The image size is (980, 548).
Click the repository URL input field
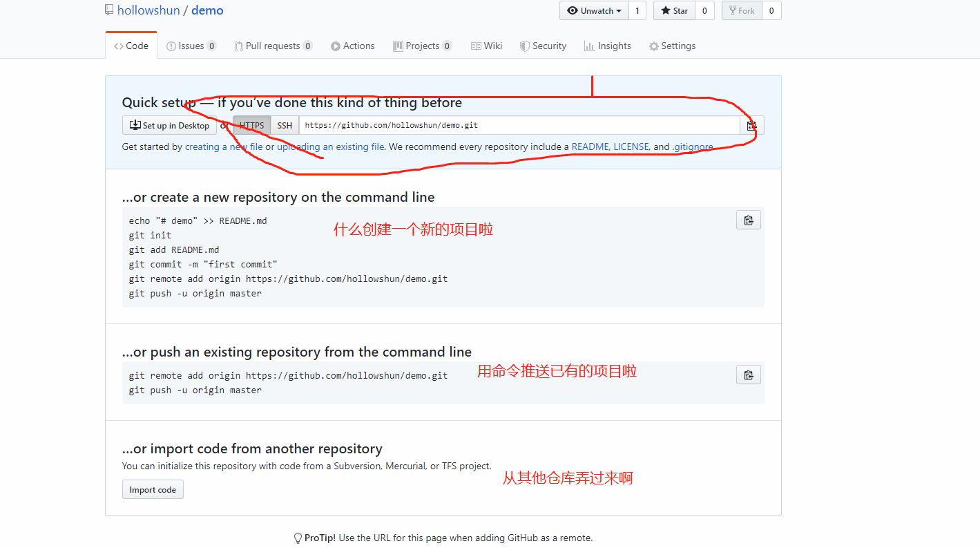click(x=519, y=126)
